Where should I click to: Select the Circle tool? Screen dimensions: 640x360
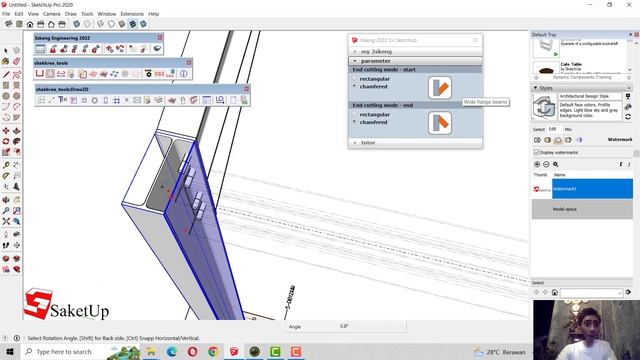[6, 96]
